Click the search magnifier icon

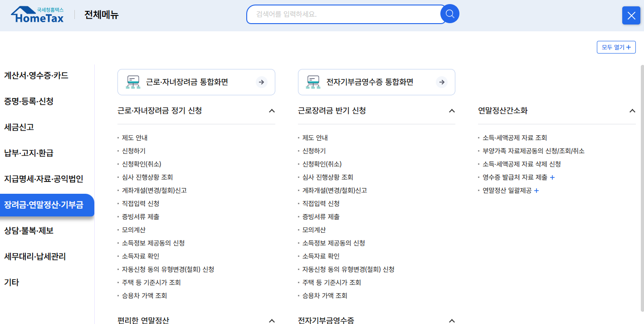click(449, 14)
